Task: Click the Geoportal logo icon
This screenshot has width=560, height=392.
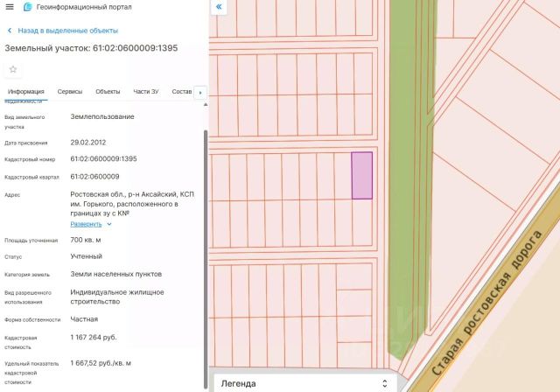Action: [27, 7]
